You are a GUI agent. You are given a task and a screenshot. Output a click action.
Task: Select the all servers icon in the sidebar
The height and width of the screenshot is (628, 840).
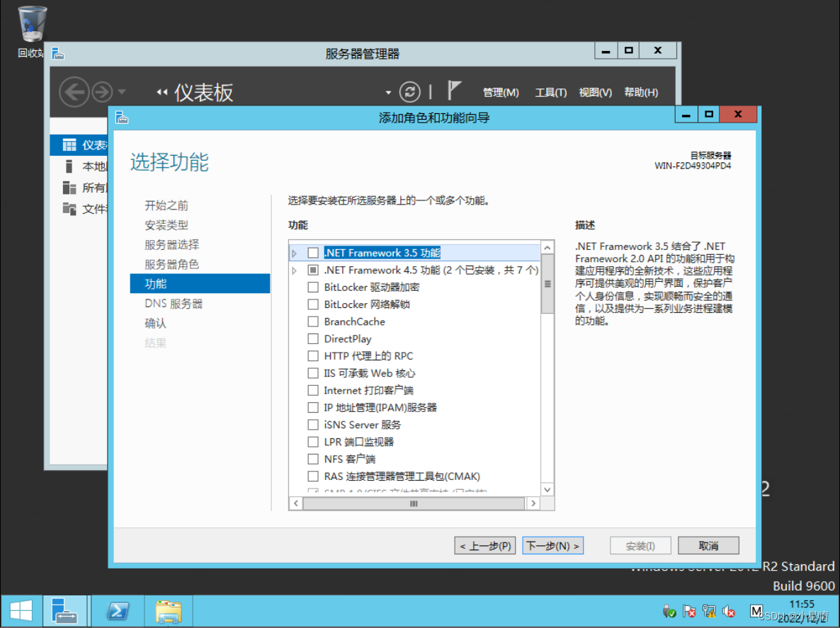tap(69, 188)
